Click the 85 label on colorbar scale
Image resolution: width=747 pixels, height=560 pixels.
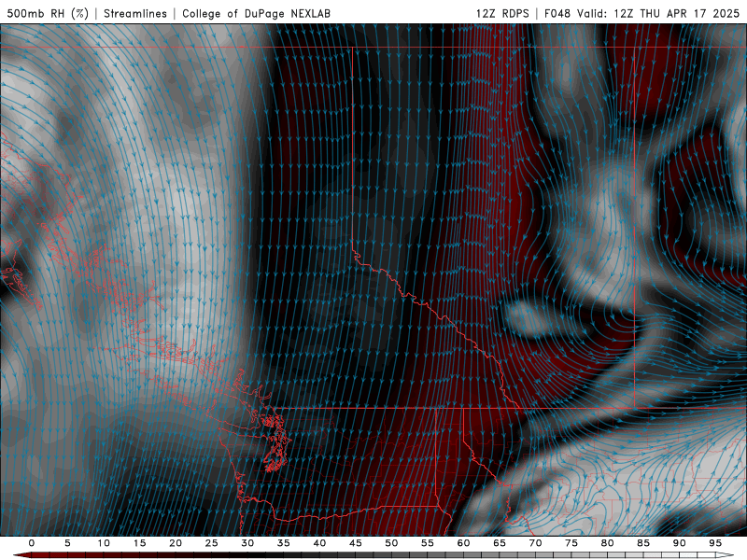tap(643, 543)
